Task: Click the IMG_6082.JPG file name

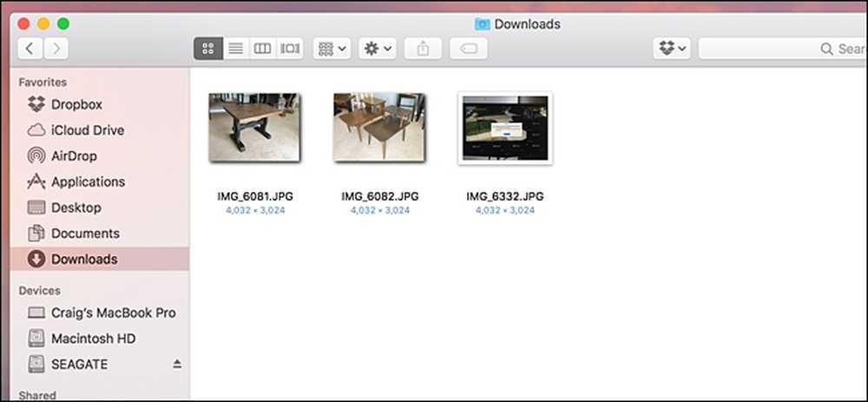Action: (x=380, y=196)
